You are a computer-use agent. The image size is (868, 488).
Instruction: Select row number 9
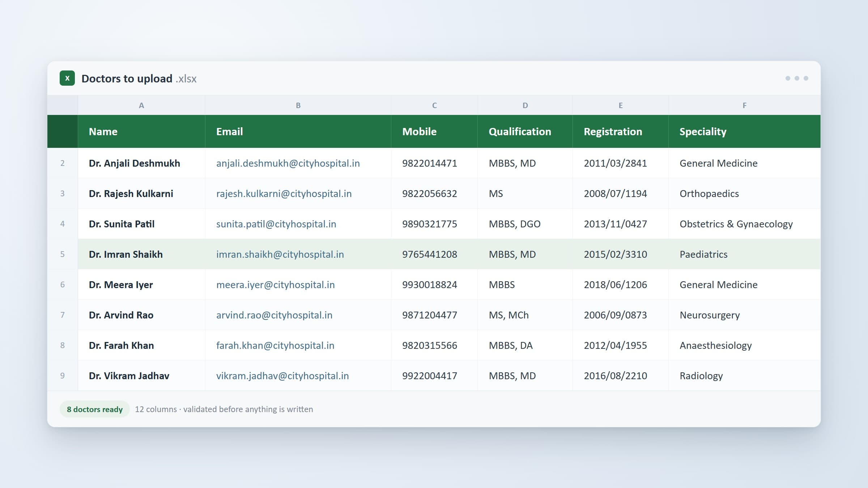[63, 376]
